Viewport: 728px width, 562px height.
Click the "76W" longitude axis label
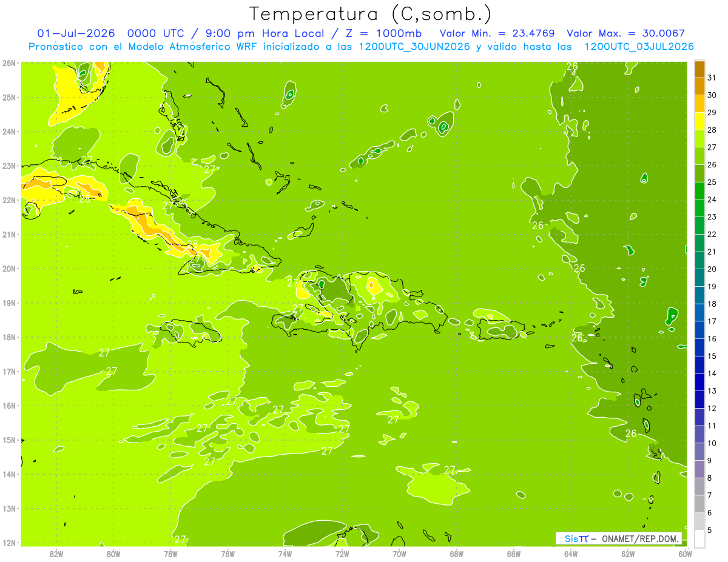pyautogui.click(x=227, y=553)
